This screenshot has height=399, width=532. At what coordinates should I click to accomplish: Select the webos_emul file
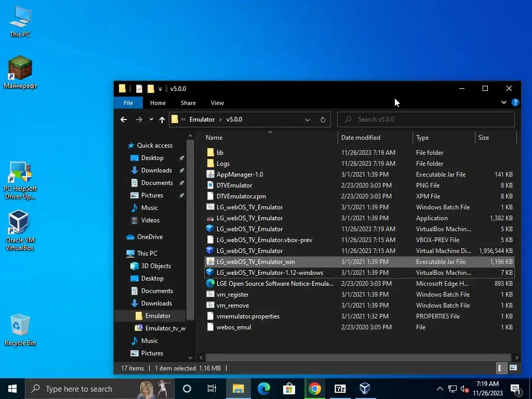pos(360,327)
